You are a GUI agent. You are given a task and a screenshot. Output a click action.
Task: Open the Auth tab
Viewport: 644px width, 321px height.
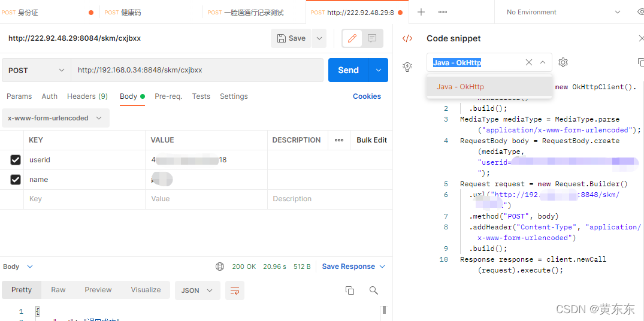49,96
